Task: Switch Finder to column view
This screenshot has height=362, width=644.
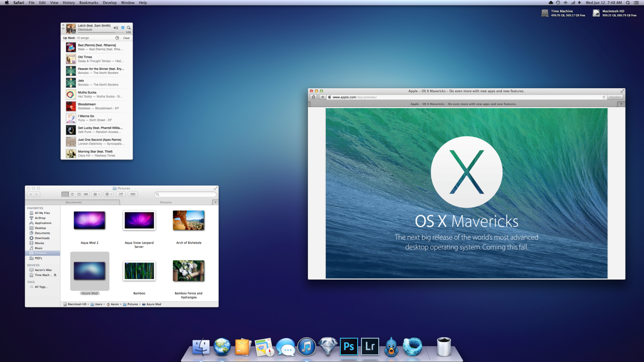Action: [x=79, y=194]
